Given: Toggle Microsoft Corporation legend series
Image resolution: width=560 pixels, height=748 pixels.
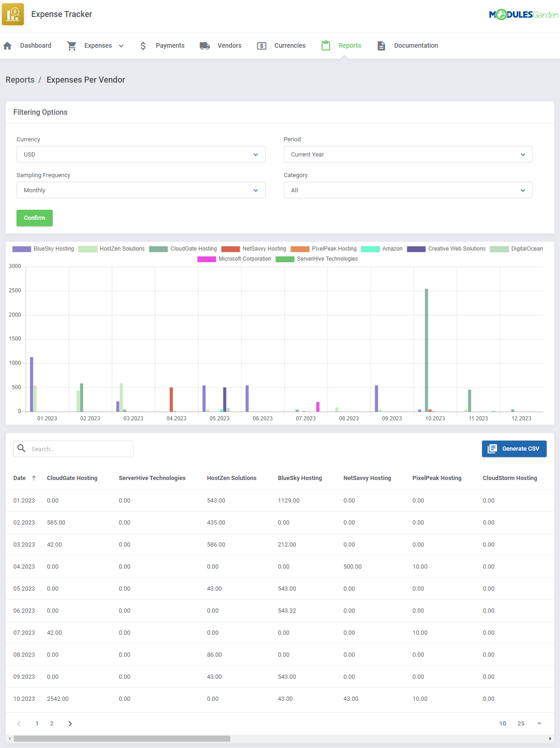Looking at the screenshot, I should tap(234, 259).
